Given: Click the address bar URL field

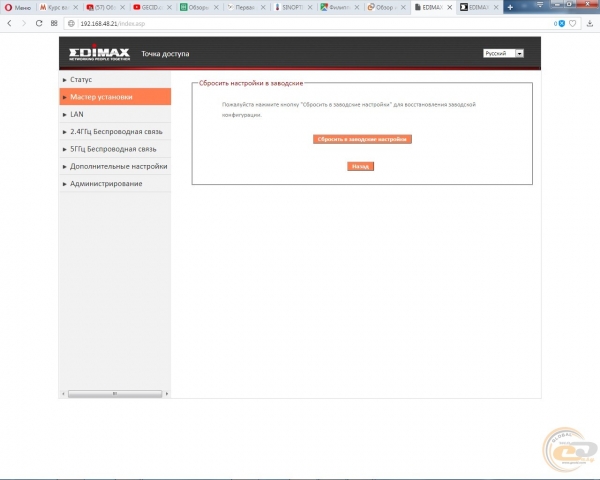Looking at the screenshot, I should tap(306, 24).
